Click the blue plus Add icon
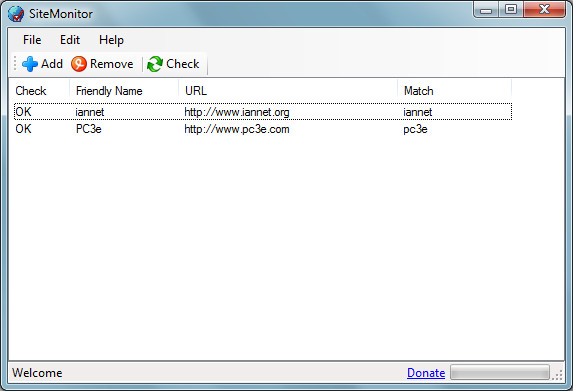The height and width of the screenshot is (391, 573). click(x=30, y=64)
